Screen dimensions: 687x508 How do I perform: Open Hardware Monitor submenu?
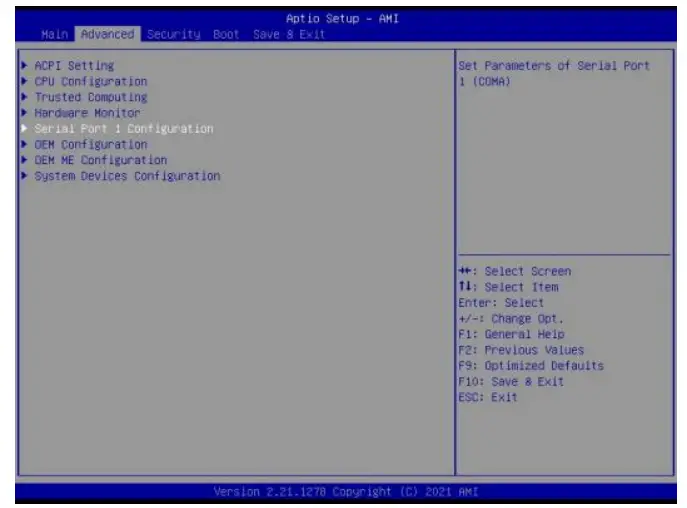point(87,113)
